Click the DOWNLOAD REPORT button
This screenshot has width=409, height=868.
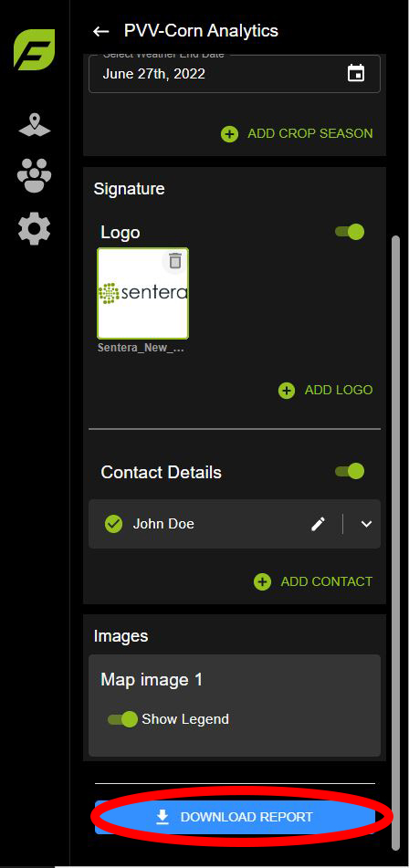pyautogui.click(x=236, y=817)
